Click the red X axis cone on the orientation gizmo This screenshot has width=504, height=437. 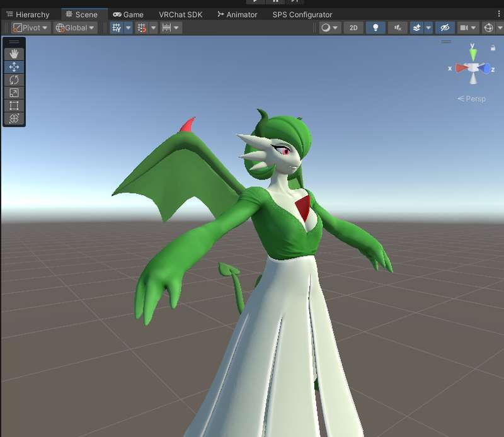coord(462,68)
